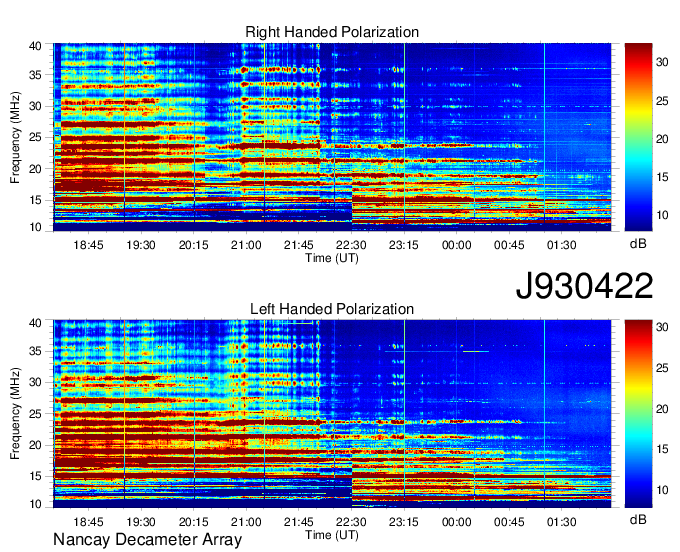The height and width of the screenshot is (552, 680).
Task: Click the 21:45 time tick of Left Handed plot
Action: tap(298, 522)
